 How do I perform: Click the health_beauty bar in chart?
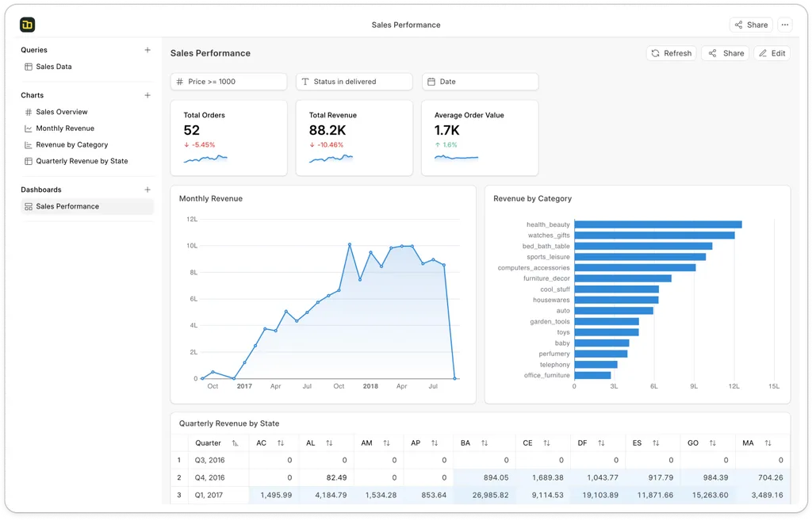(657, 224)
